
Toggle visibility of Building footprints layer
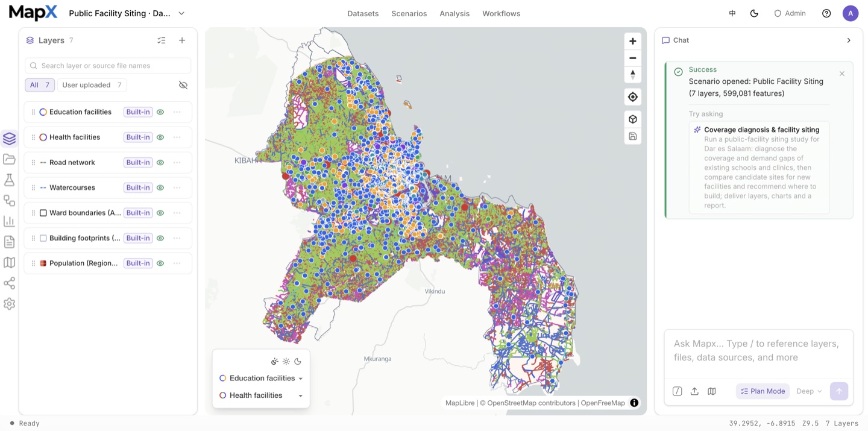tap(160, 238)
